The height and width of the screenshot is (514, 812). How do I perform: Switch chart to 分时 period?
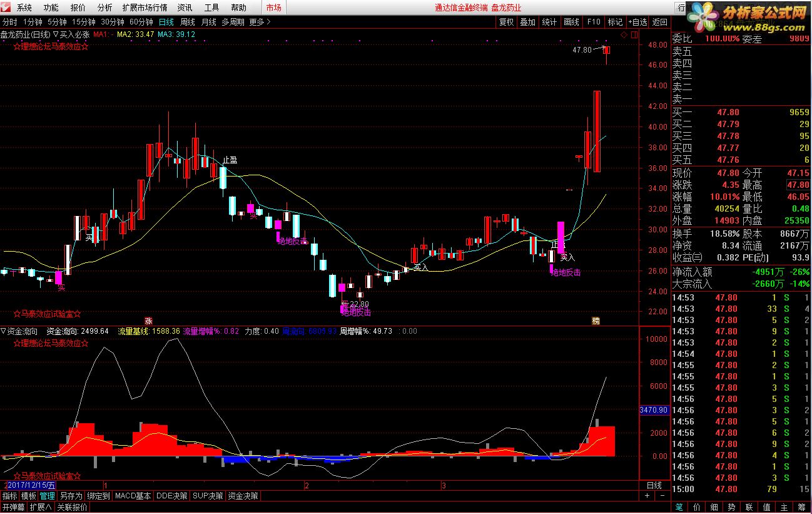pos(9,21)
